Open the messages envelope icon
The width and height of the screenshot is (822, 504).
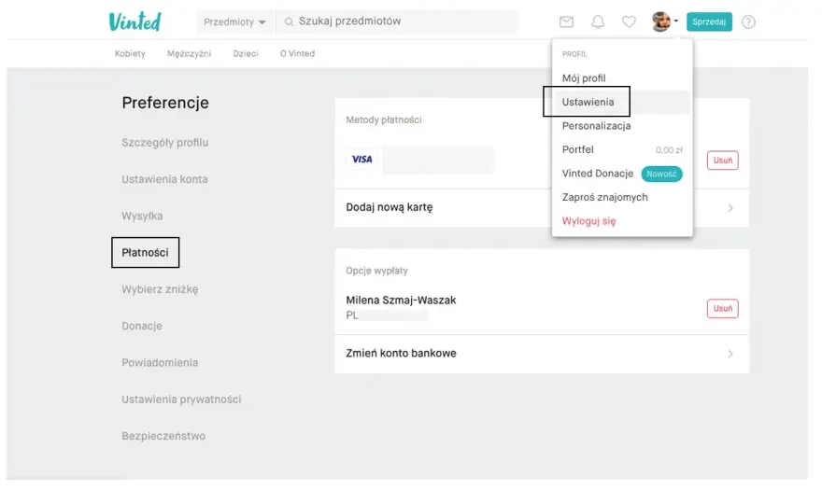point(566,22)
